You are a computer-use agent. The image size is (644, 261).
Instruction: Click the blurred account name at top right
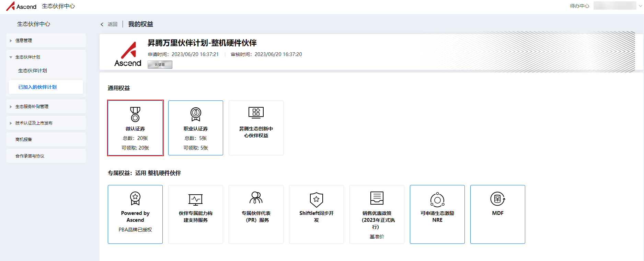pyautogui.click(x=615, y=6)
